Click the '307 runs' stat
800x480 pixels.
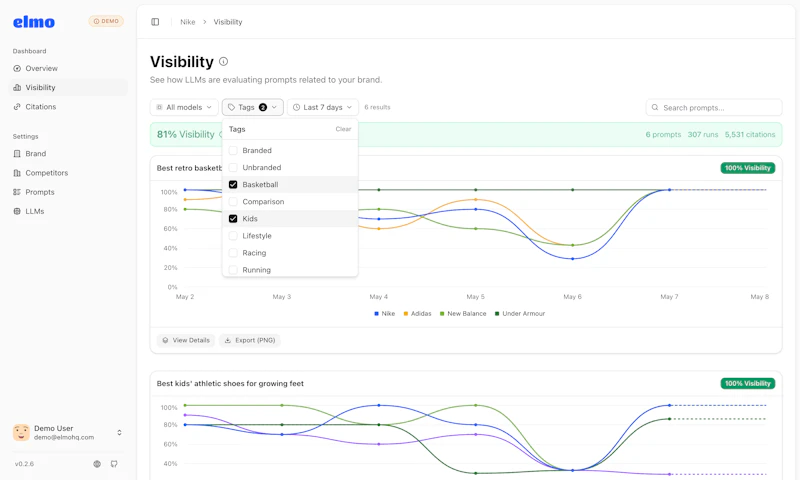[703, 135]
